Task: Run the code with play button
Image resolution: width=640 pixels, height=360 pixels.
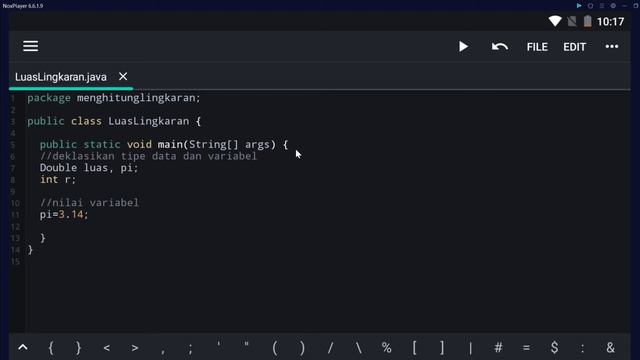Action: click(x=463, y=47)
